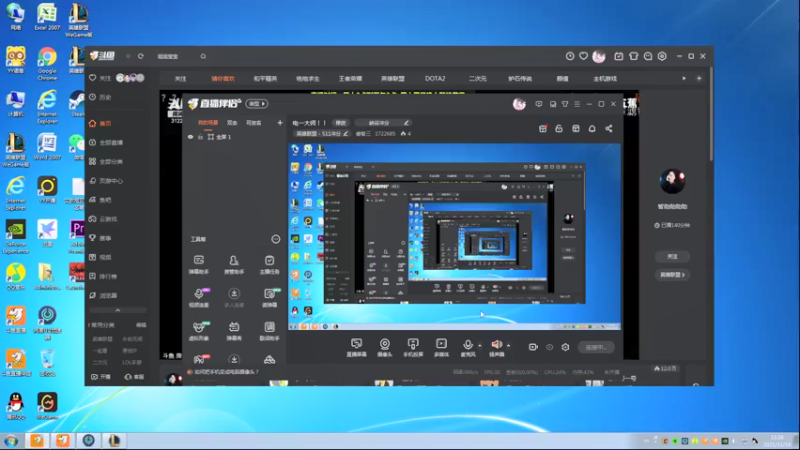Click the streamer avatar on the right panel
This screenshot has height=450, width=800.
click(x=672, y=181)
